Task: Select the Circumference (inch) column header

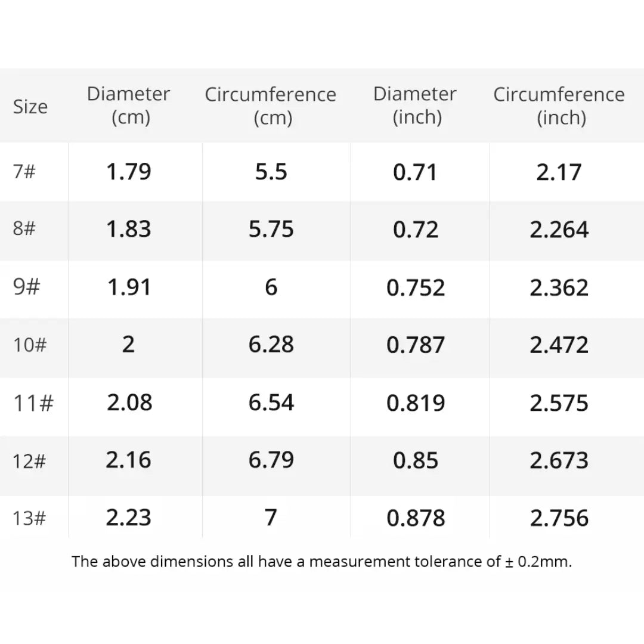Action: tap(559, 106)
